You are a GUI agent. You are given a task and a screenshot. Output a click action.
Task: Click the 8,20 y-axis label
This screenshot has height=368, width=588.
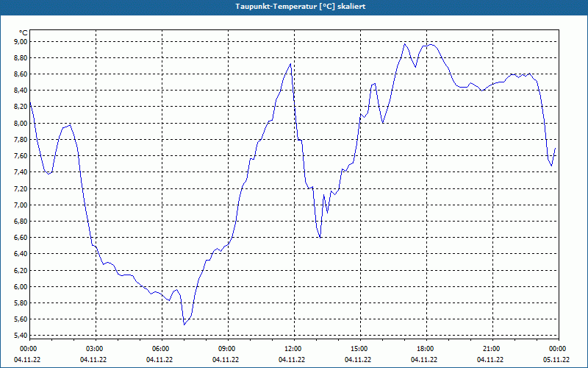pos(21,107)
